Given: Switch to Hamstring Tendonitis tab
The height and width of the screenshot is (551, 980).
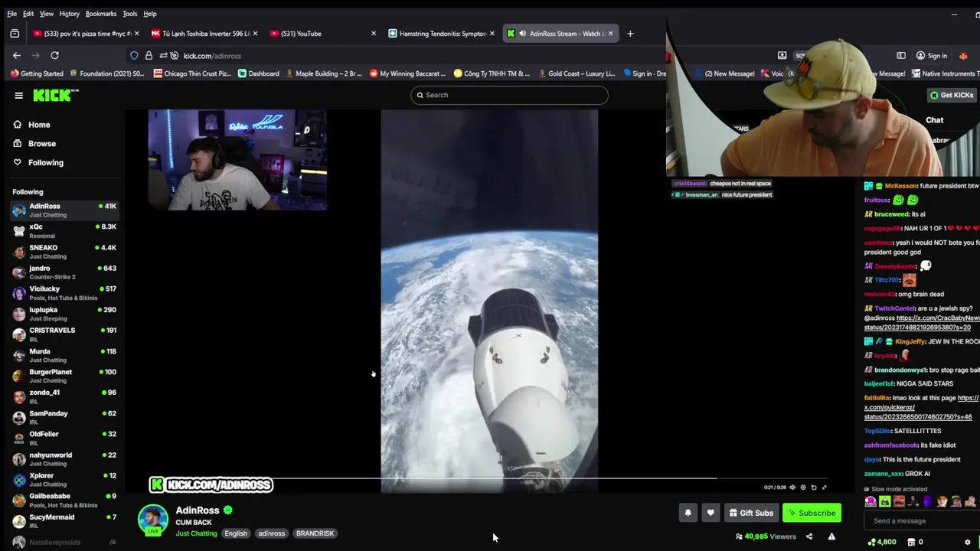Looking at the screenshot, I should (442, 34).
